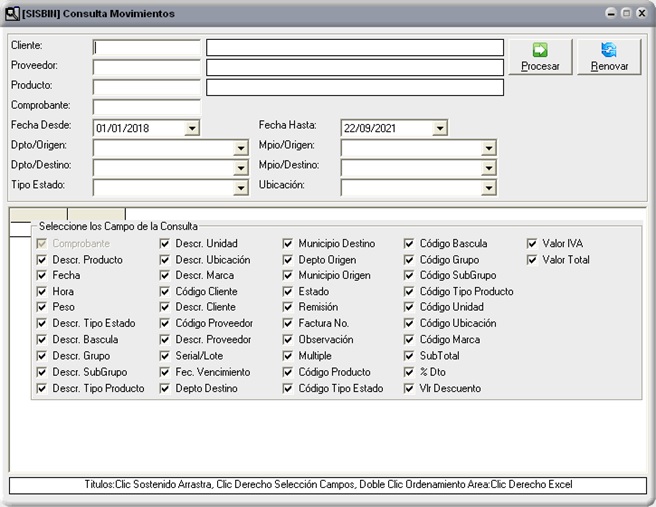Select the first tab above the field list

(37, 213)
